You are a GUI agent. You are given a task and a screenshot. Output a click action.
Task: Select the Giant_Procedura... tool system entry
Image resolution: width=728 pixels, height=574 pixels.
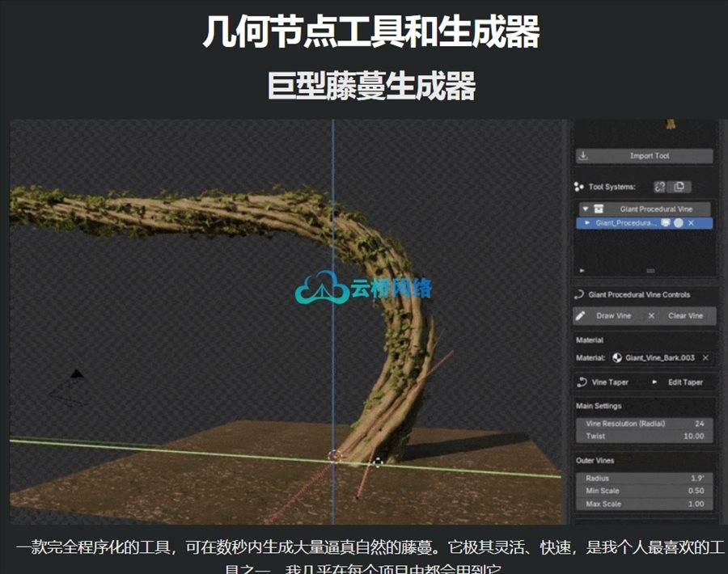623,222
